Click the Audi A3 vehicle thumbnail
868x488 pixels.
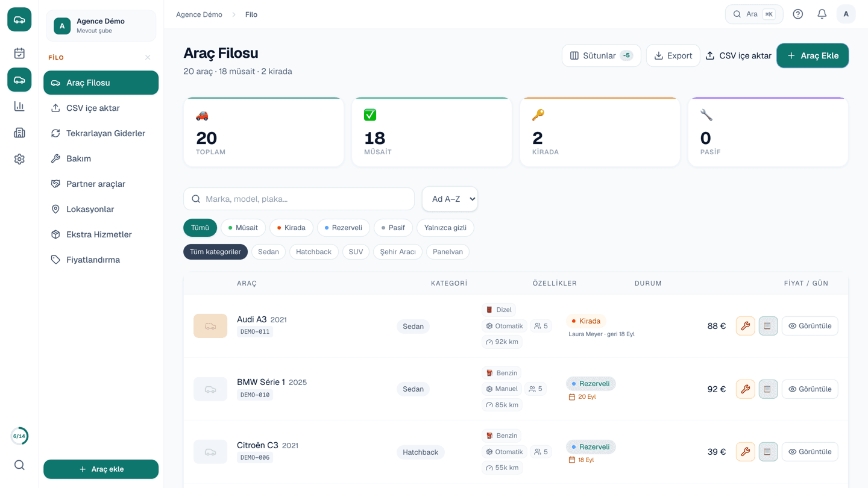point(210,326)
